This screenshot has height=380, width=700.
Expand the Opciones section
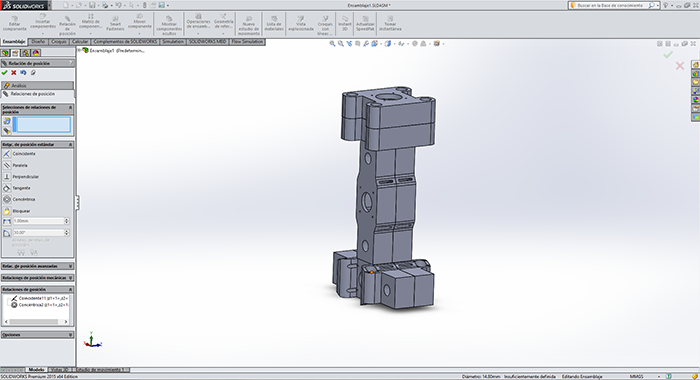click(x=71, y=334)
